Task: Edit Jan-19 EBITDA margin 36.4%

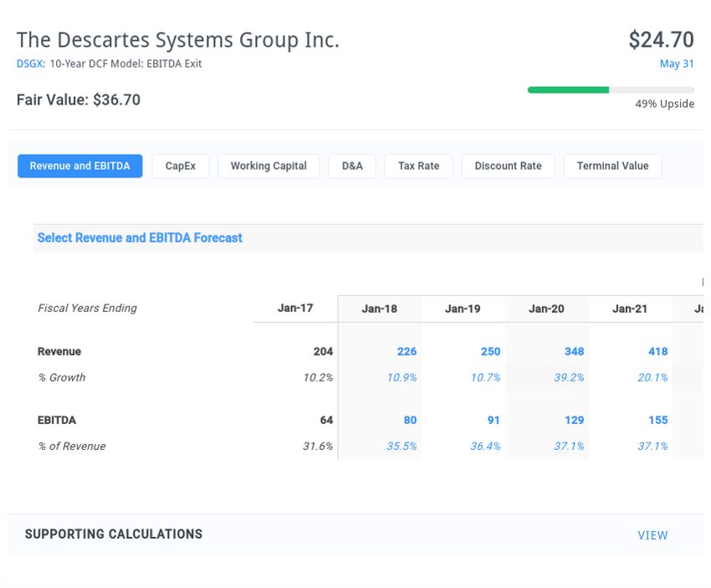Action: pos(485,446)
